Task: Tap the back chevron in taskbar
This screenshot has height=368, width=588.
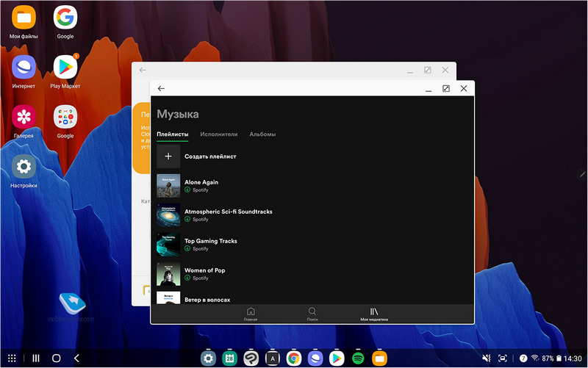Action: (76, 358)
